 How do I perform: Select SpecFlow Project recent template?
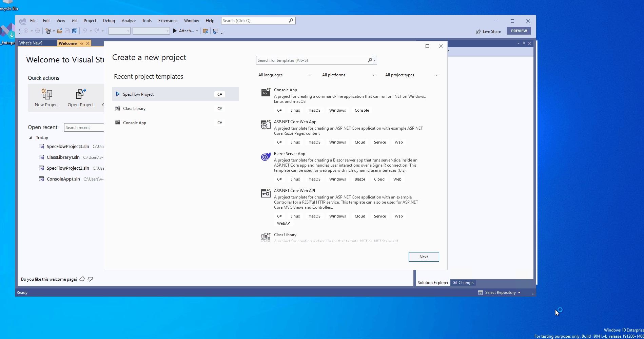(175, 94)
